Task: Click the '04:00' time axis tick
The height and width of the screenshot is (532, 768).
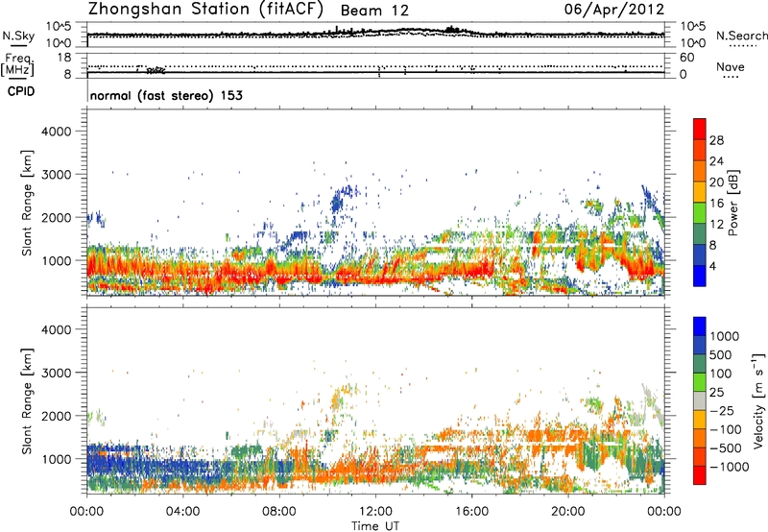Action: click(x=183, y=512)
